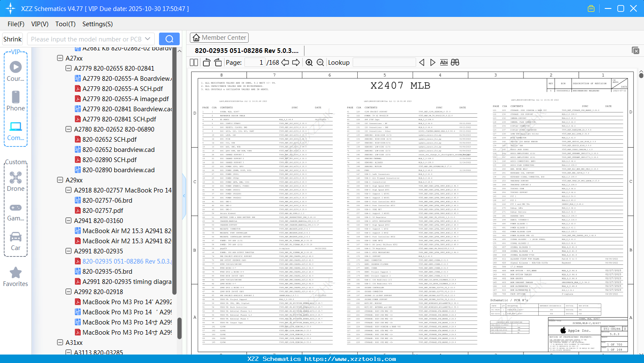Open 820-02890 SCH.pdf
Screen dimensions: 644x363
(110, 159)
